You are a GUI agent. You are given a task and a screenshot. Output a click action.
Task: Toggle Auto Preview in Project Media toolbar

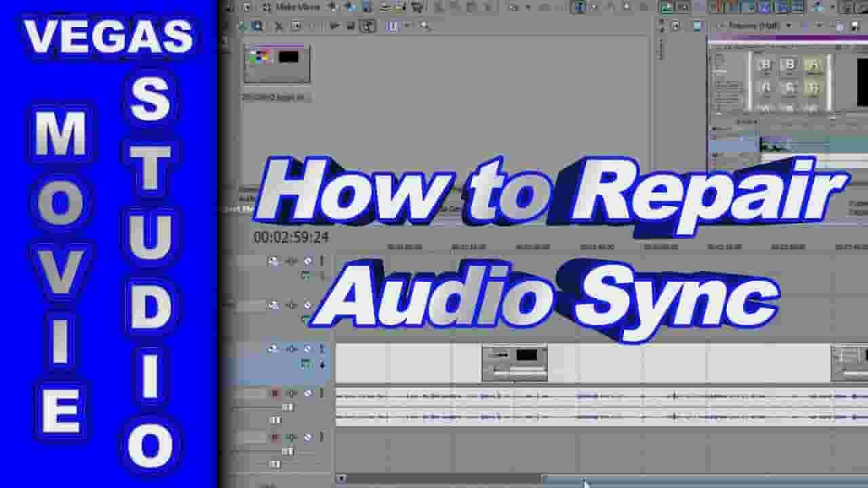pyautogui.click(x=368, y=26)
